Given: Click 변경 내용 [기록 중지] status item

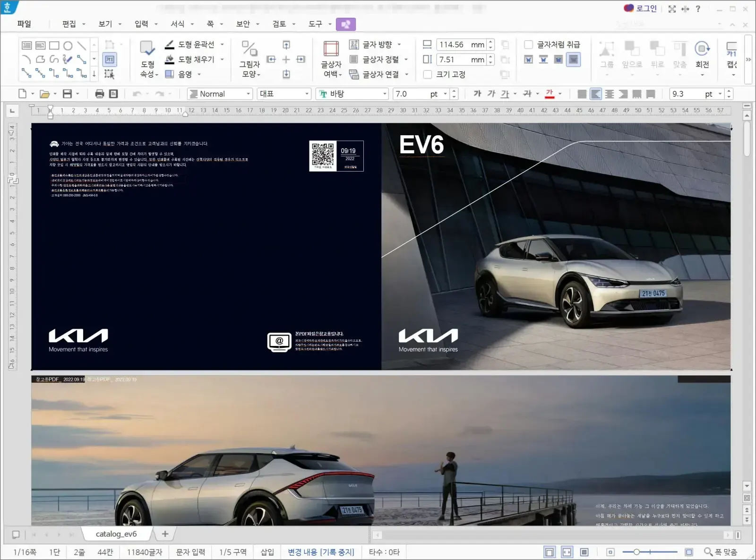Looking at the screenshot, I should click(321, 552).
